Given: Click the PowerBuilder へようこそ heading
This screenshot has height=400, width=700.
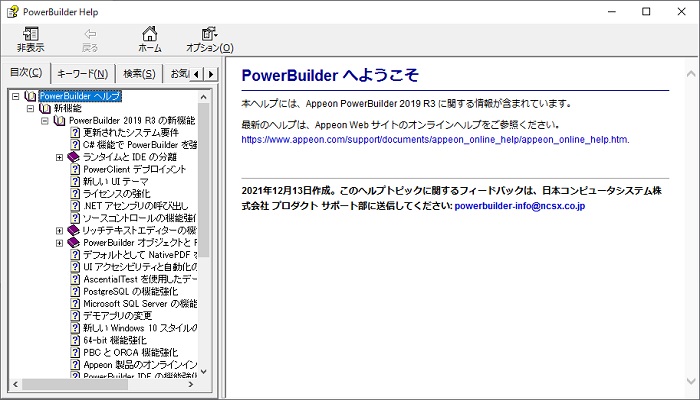Looking at the screenshot, I should [x=330, y=75].
